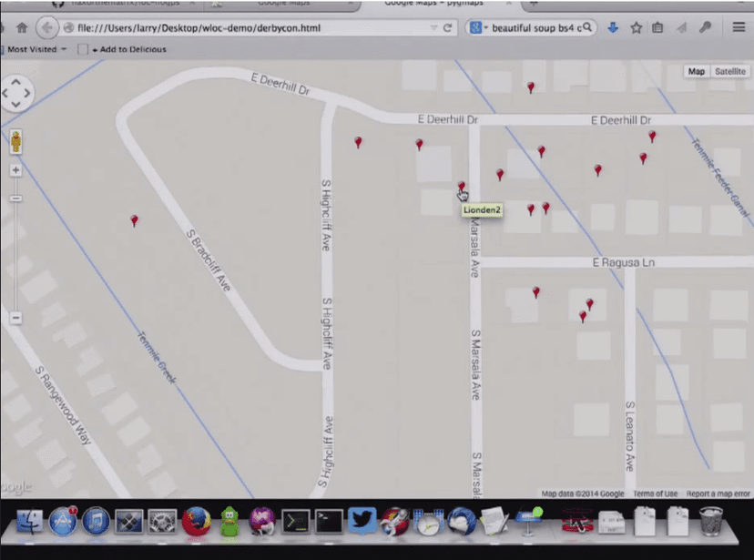Screen dimensions: 754x560
Task: Bookmark this page with the star icon
Action: point(637,28)
